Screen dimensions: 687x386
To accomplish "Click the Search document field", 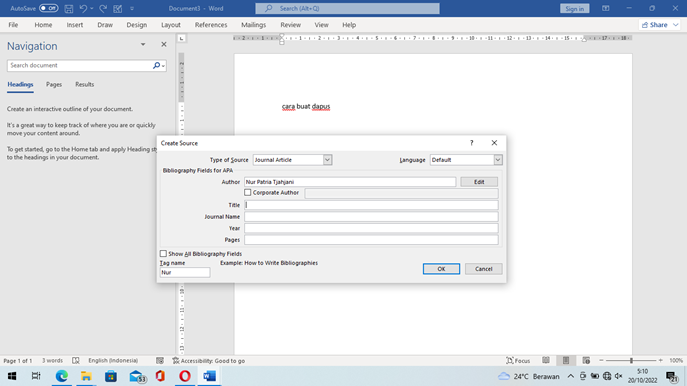I will 80,65.
